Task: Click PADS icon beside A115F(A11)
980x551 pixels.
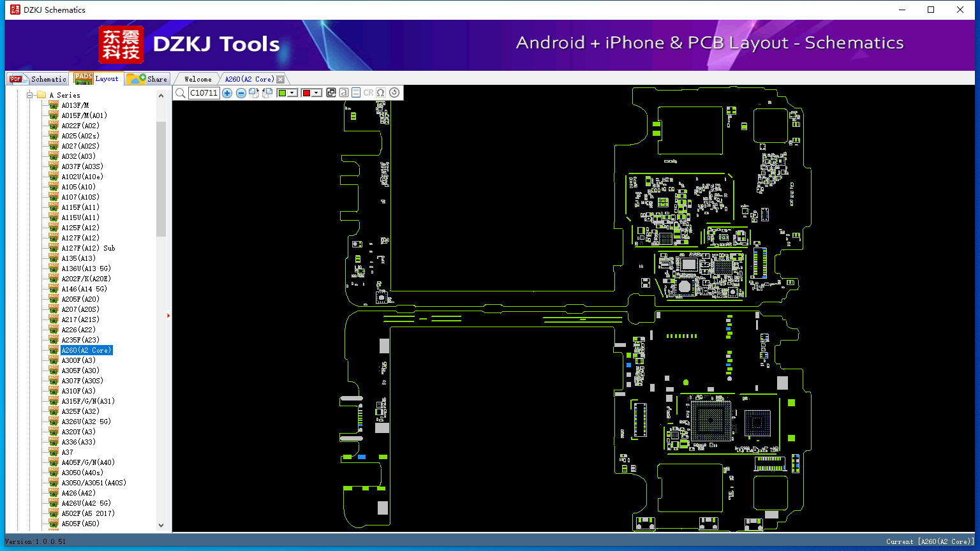Action: click(54, 207)
